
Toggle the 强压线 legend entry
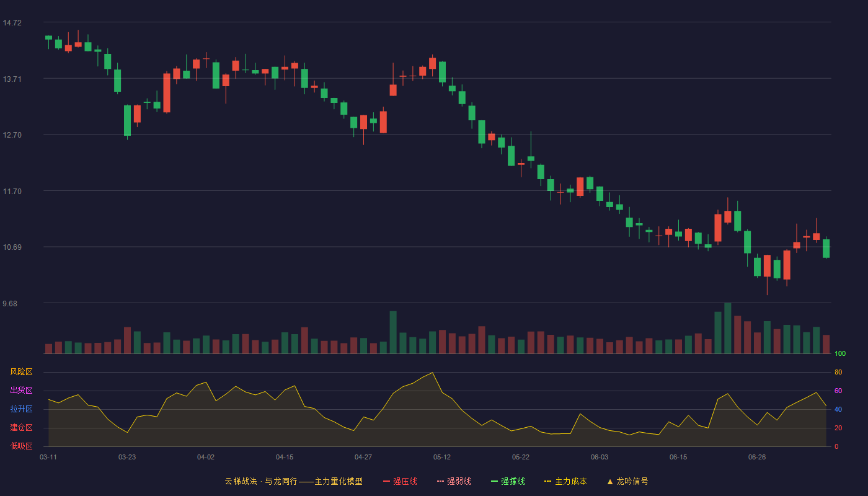tap(400, 481)
